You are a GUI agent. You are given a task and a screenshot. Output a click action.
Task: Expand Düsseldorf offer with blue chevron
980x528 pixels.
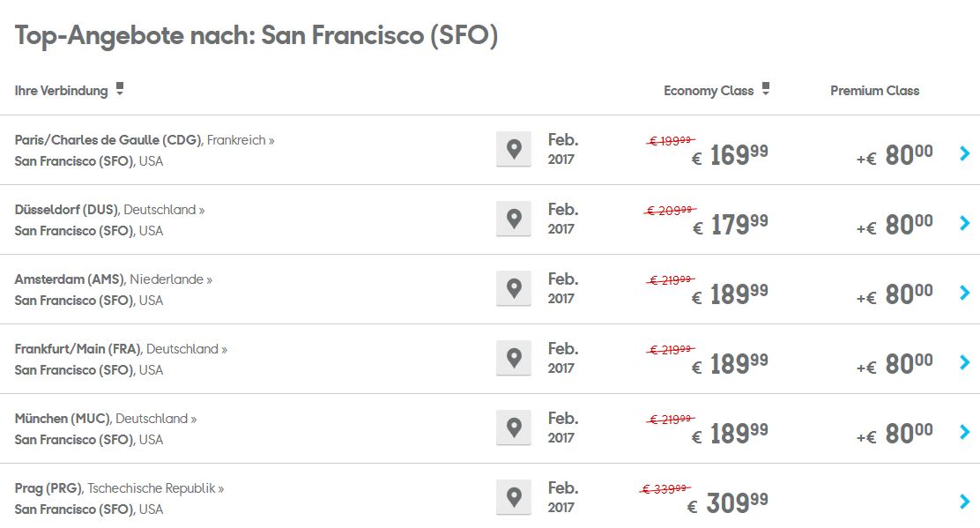coord(964,222)
